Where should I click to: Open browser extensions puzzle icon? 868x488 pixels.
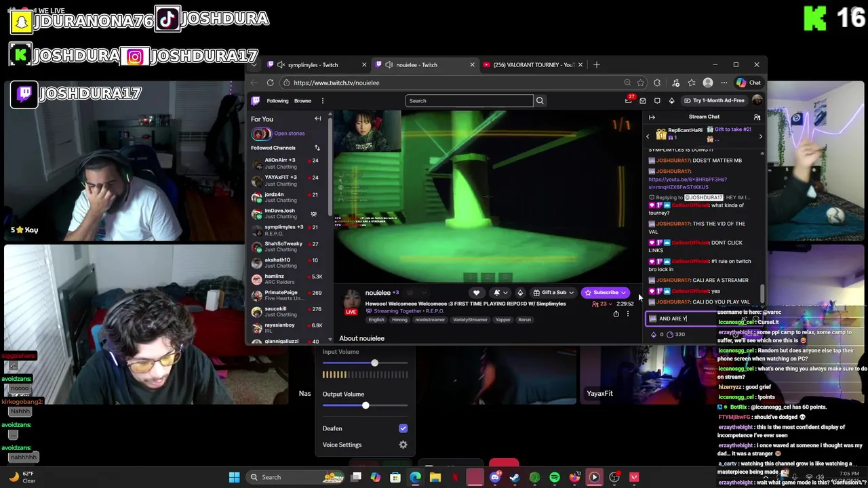657,83
